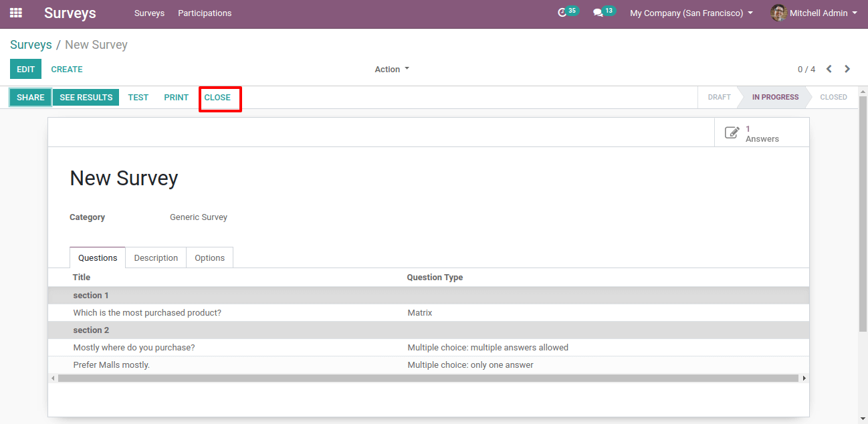The height and width of the screenshot is (424, 868).
Task: Click the SHARE button
Action: [x=31, y=97]
